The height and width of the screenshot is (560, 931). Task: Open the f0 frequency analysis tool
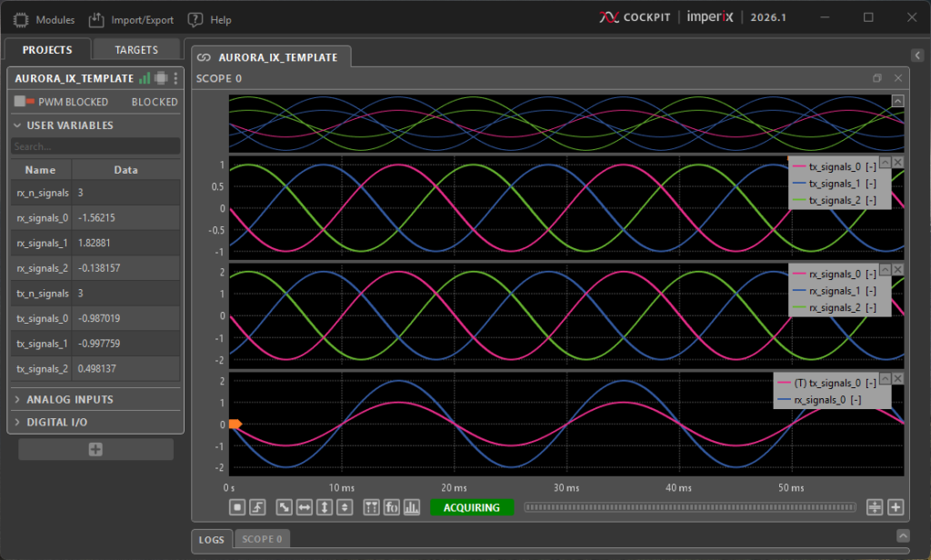tap(392, 507)
